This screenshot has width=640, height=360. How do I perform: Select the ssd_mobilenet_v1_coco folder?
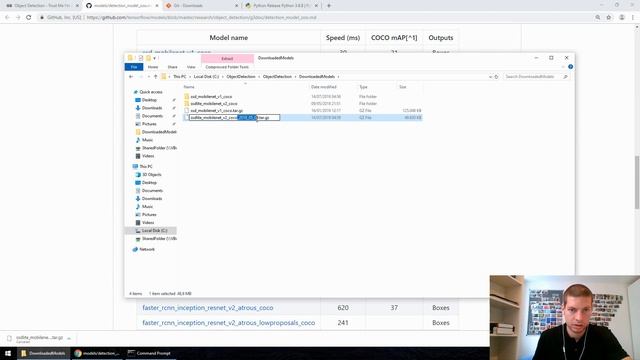(x=211, y=97)
